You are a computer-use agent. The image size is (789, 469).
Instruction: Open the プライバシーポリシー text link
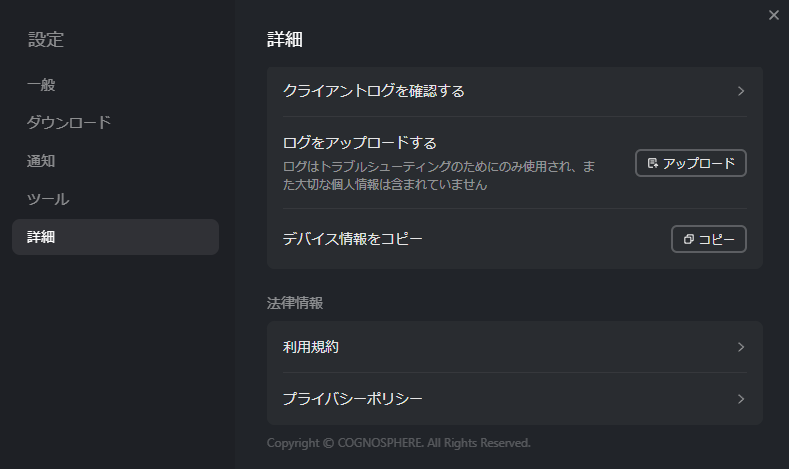point(352,399)
